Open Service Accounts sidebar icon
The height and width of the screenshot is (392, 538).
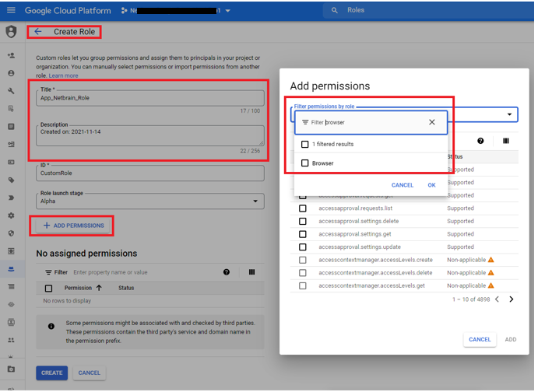click(11, 144)
